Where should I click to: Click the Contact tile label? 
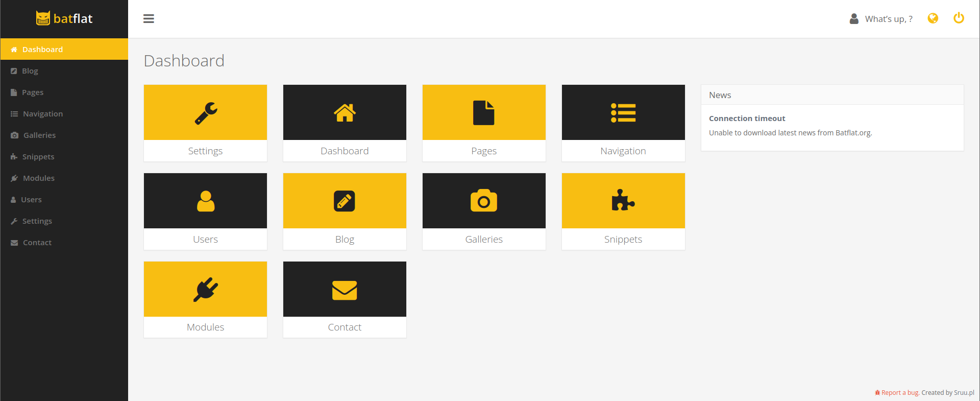pos(345,327)
